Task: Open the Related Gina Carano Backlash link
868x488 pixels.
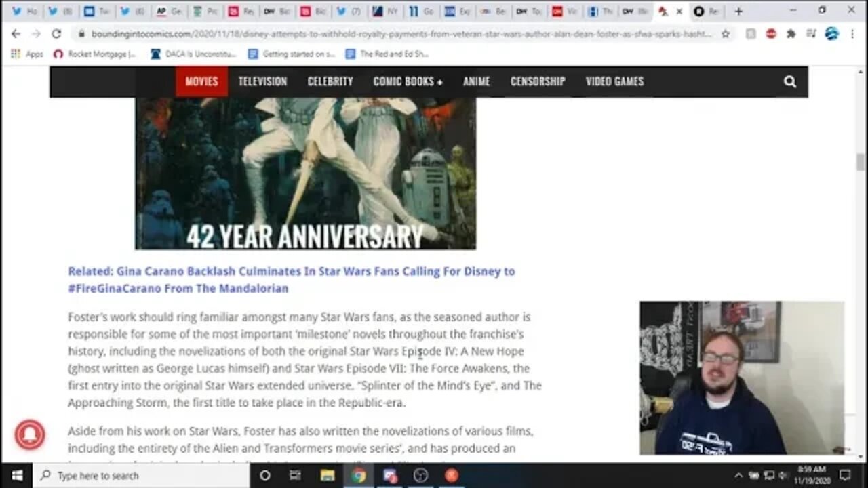Action: tap(292, 280)
